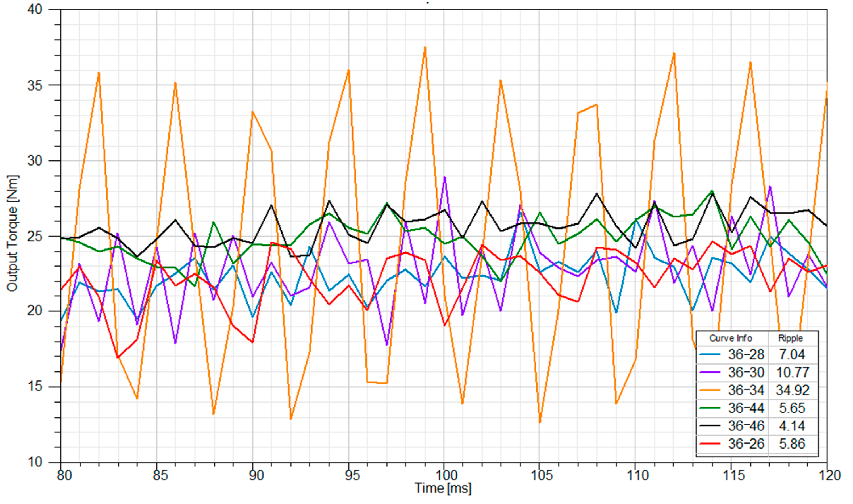The width and height of the screenshot is (853, 504).
Task: Click the 35 tick on torque axis
Action: click(35, 85)
